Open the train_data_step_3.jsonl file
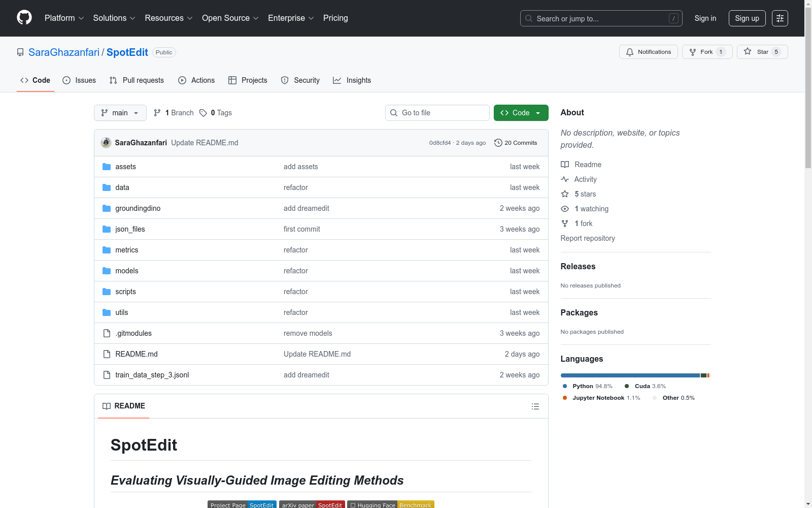The width and height of the screenshot is (812, 508). [152, 375]
